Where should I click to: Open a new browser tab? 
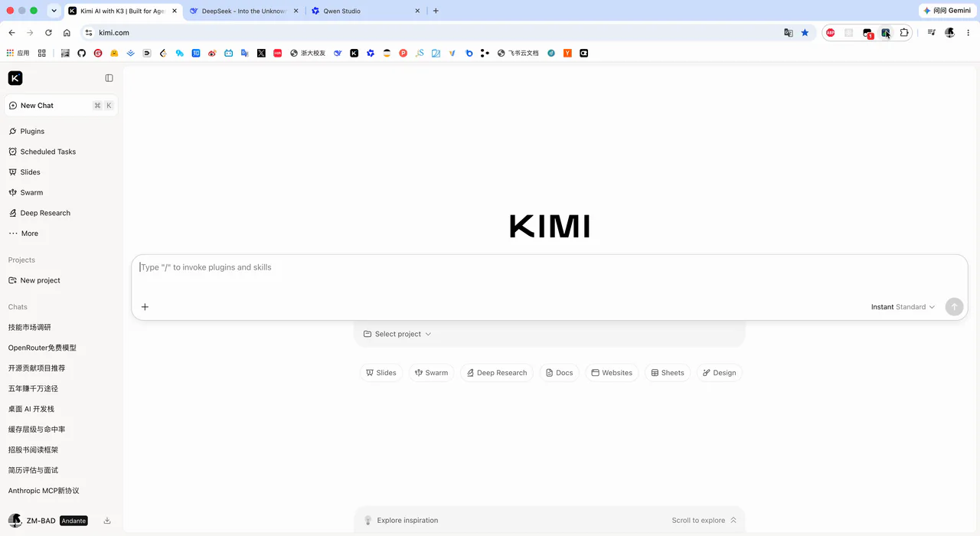(436, 11)
